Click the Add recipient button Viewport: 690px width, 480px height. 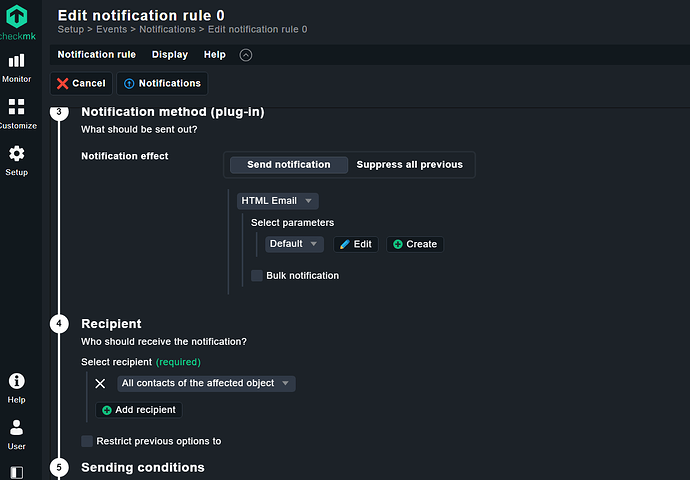point(139,410)
